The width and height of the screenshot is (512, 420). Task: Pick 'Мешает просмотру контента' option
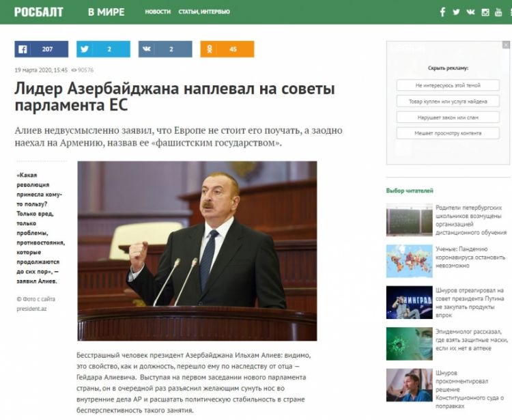[448, 133]
